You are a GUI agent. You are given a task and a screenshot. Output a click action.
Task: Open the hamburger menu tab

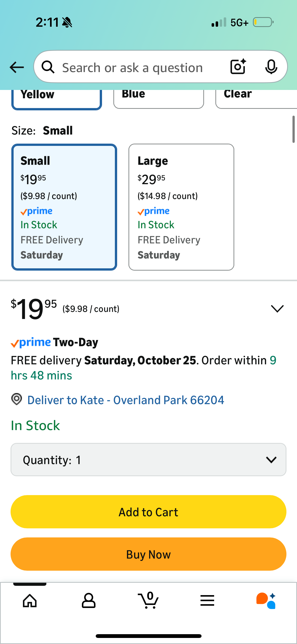(207, 601)
